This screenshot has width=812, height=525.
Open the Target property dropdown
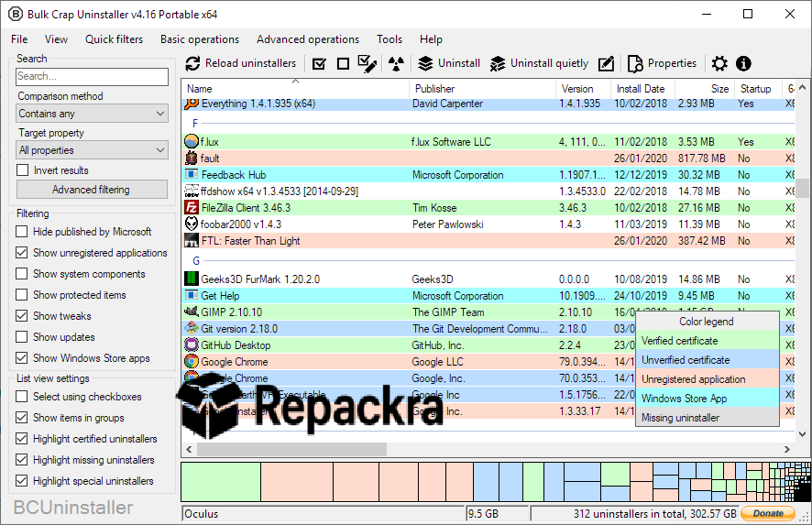[x=92, y=150]
